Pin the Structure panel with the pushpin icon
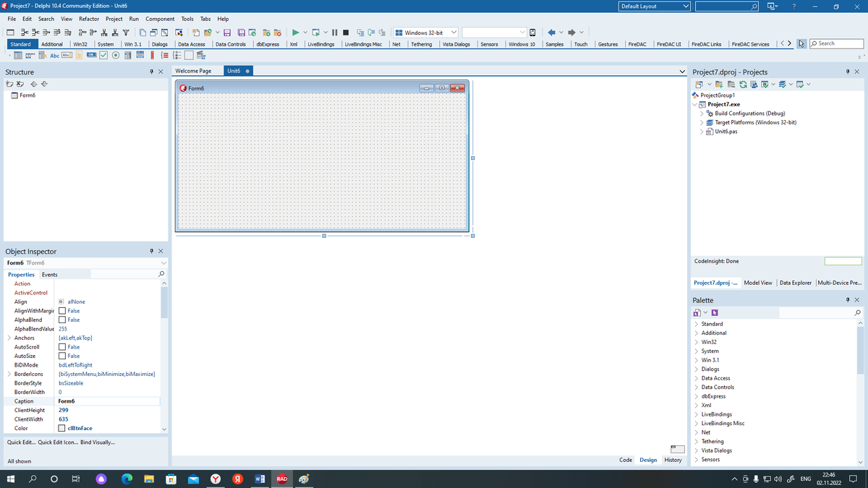868x488 pixels. pos(152,72)
